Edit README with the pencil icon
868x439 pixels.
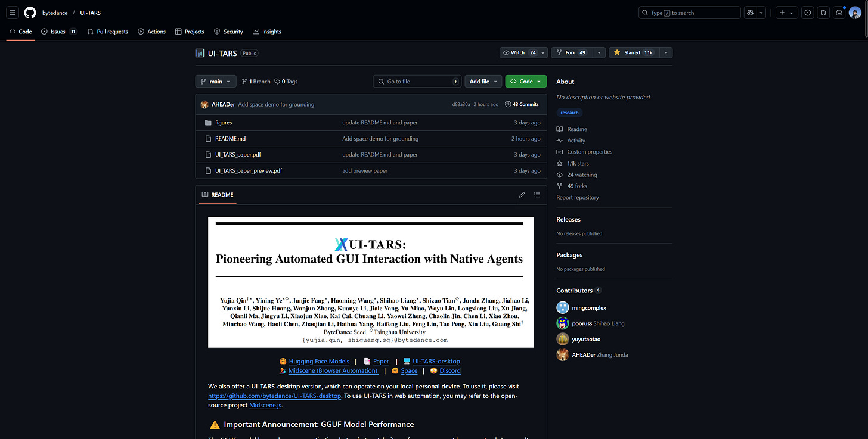pos(522,195)
